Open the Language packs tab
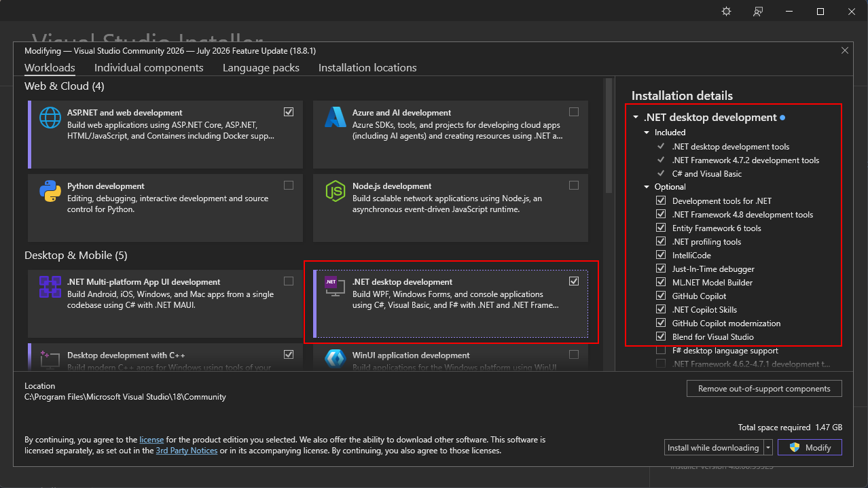The height and width of the screenshot is (488, 868). (x=261, y=68)
